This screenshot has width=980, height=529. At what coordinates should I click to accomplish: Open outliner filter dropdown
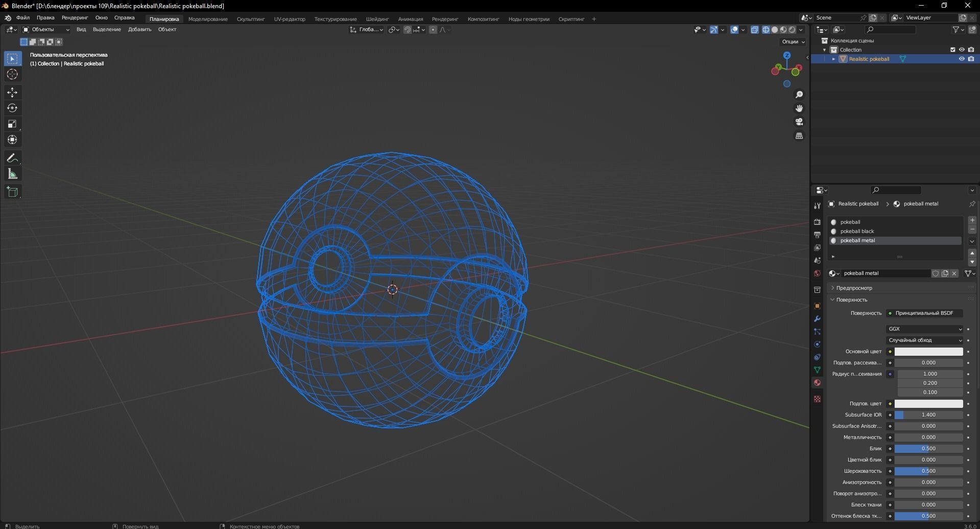click(958, 30)
